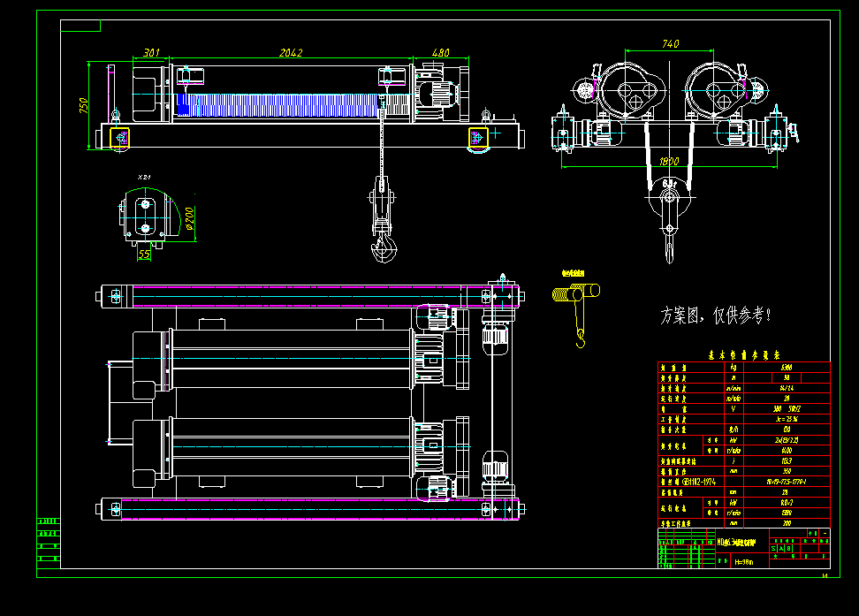The height and width of the screenshot is (616, 859).
Task: Select the kg unit cell
Action: tap(734, 368)
